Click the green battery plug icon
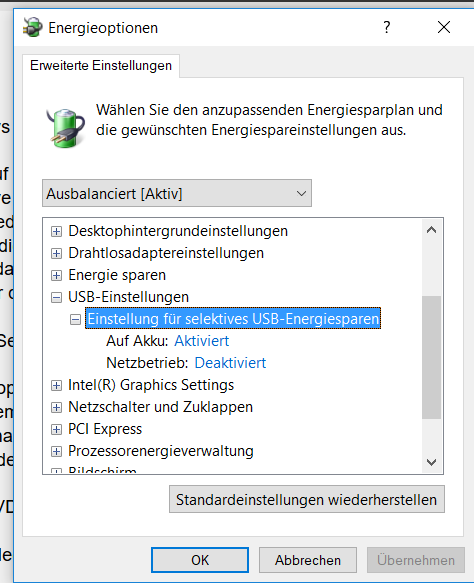 click(x=66, y=128)
